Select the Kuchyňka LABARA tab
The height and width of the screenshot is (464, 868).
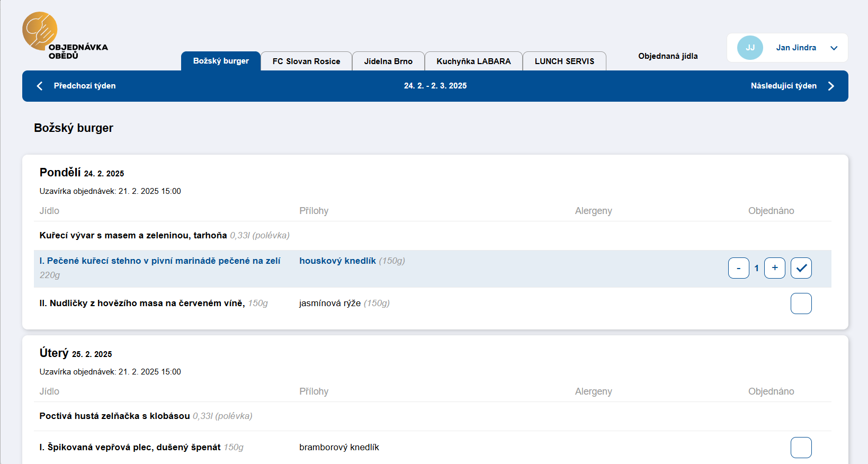pyautogui.click(x=473, y=61)
